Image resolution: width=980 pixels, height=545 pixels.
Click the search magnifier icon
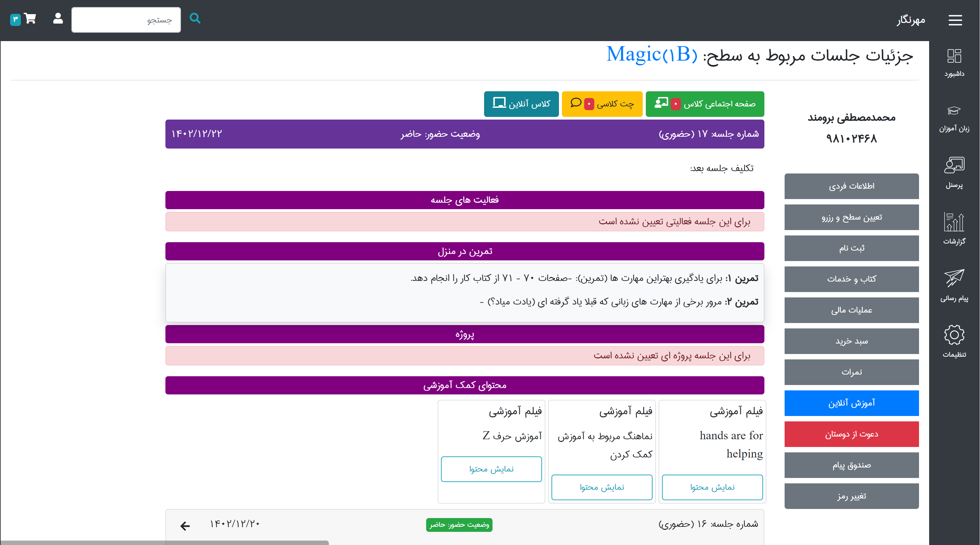click(x=195, y=19)
